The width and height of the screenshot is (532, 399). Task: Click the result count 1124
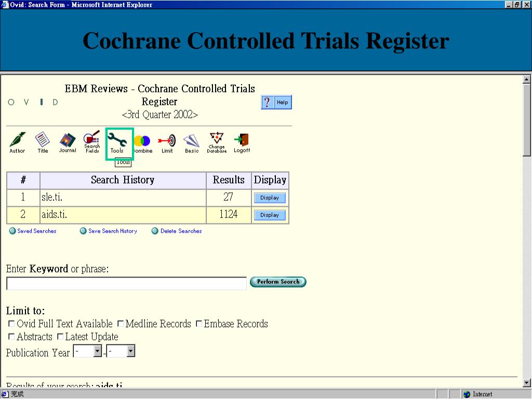229,215
